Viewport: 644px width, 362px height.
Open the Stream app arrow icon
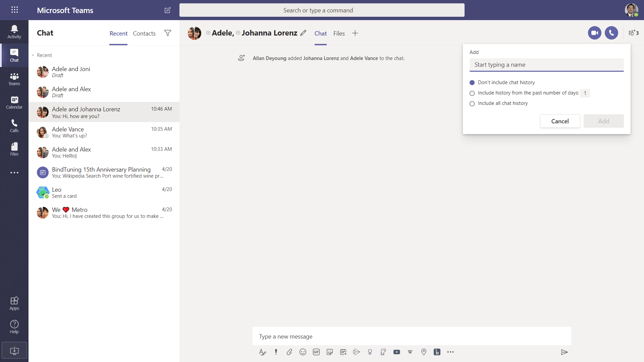[356, 352]
